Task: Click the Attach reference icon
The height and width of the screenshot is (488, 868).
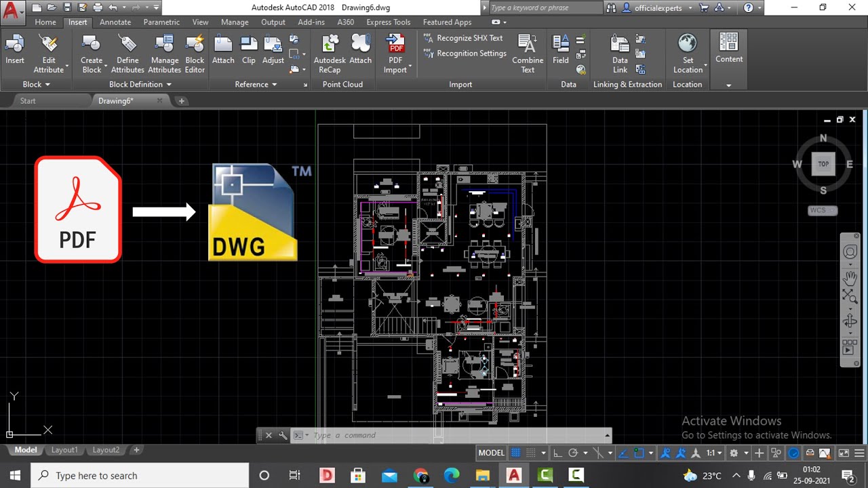Action: pyautogui.click(x=223, y=51)
